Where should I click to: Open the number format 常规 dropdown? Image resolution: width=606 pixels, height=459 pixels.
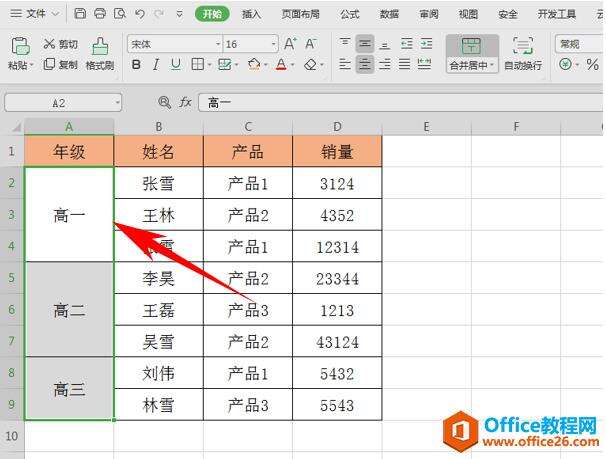click(x=579, y=44)
